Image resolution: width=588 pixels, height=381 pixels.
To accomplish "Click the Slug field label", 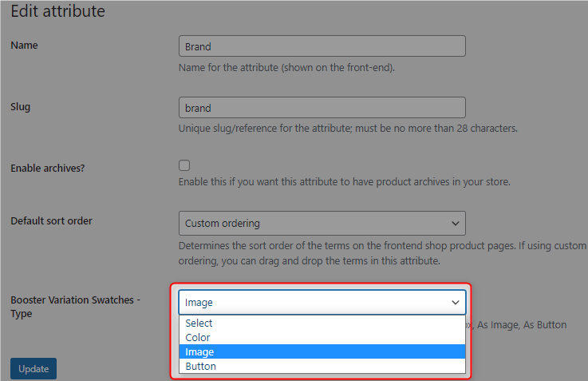I will 20,106.
